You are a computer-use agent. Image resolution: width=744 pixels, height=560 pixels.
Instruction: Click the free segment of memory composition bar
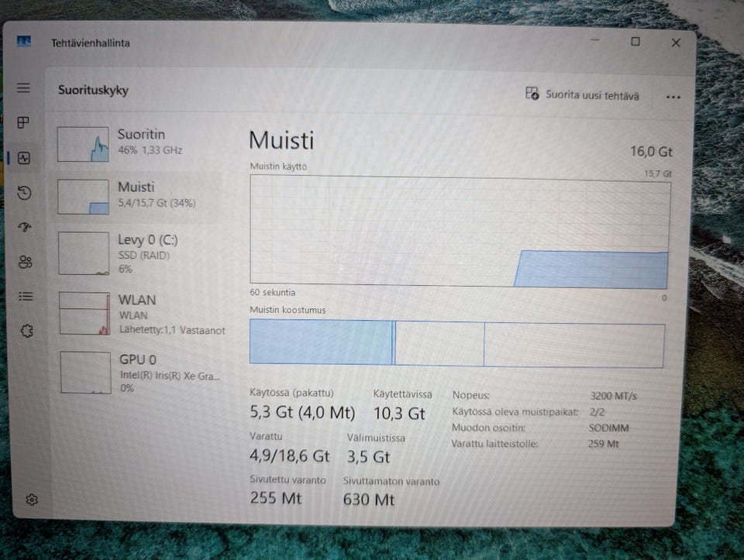tap(574, 345)
